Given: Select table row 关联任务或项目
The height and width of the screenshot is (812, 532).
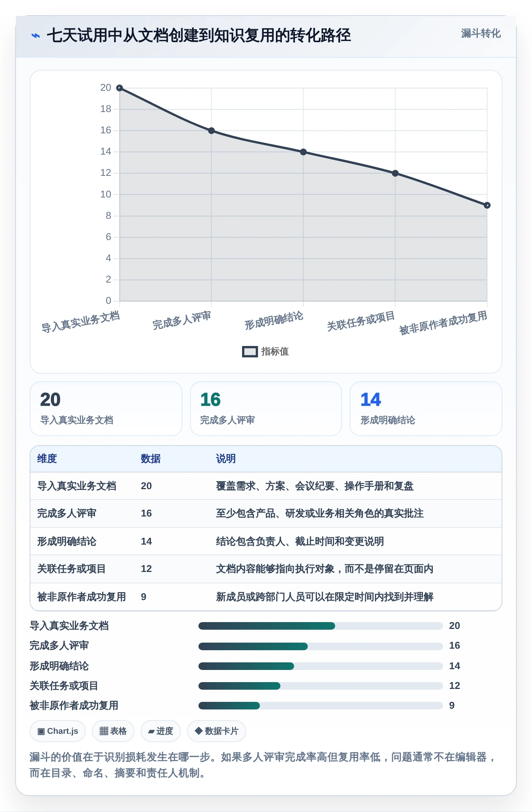Looking at the screenshot, I should [266, 569].
